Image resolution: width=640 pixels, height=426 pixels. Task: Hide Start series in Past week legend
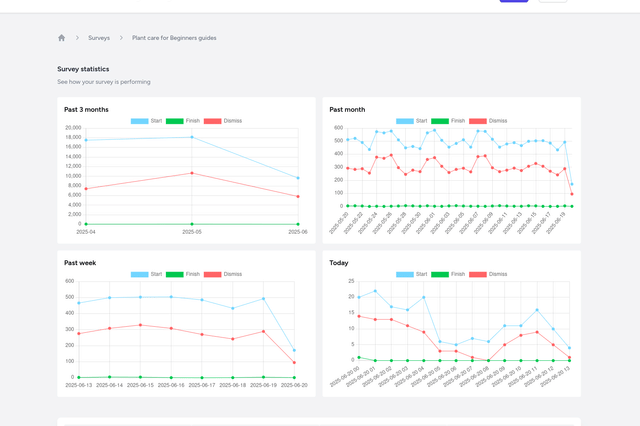point(146,274)
